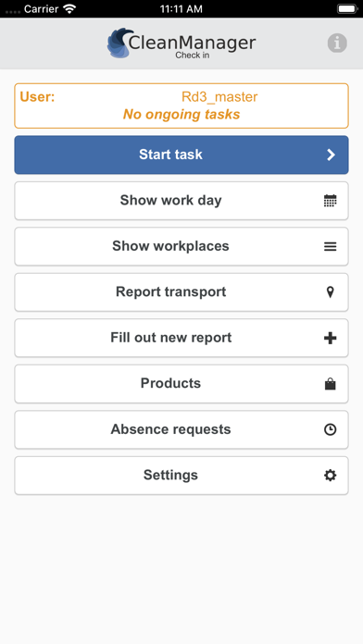
Task: Open the Show workplaces list
Action: [181, 246]
